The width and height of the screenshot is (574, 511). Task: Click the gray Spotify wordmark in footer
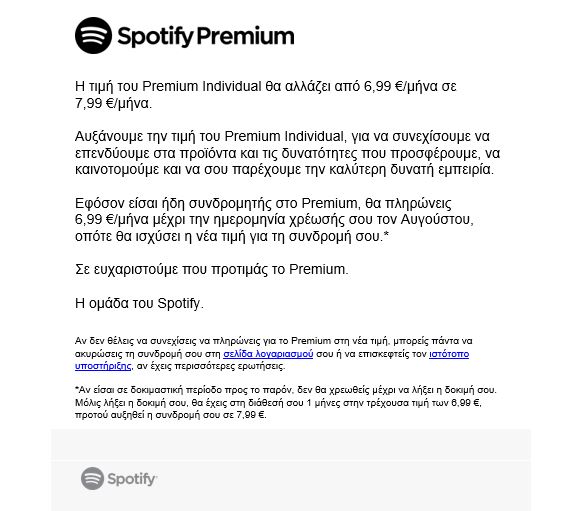pos(132,479)
